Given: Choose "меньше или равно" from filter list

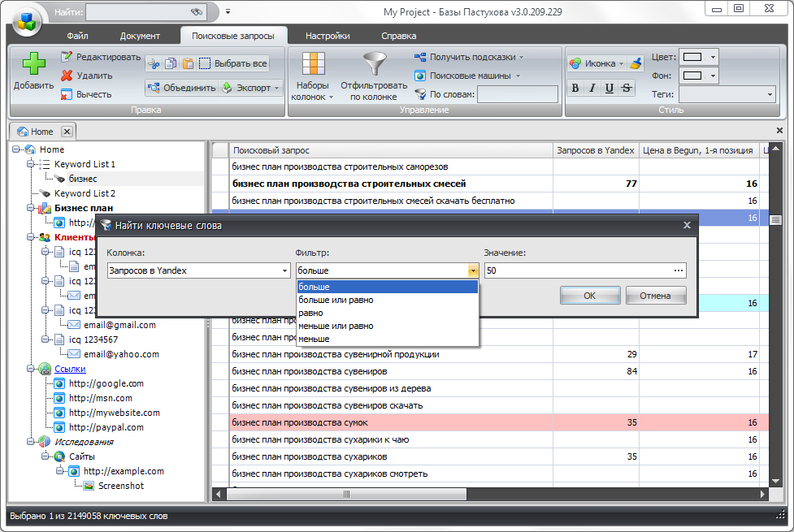Looking at the screenshot, I should [x=336, y=326].
